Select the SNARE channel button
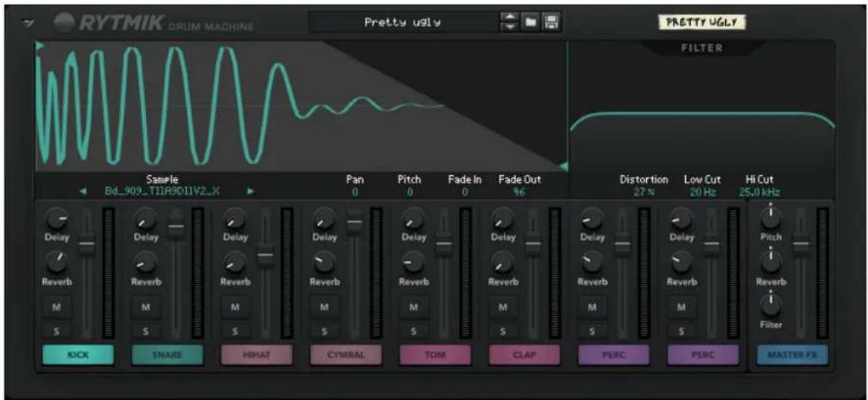The image size is (868, 400). [x=167, y=355]
